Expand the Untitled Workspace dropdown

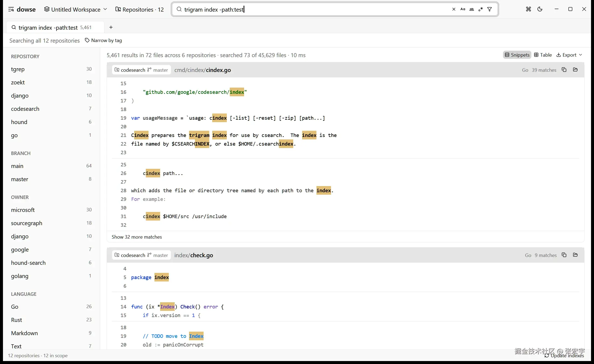(76, 9)
